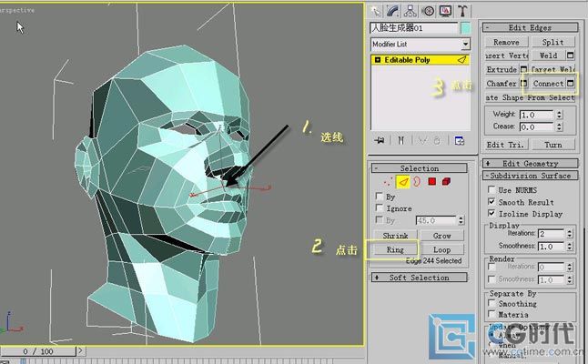Switch to the Motion panel tab
Screen dimensions: 588x364
(428, 11)
